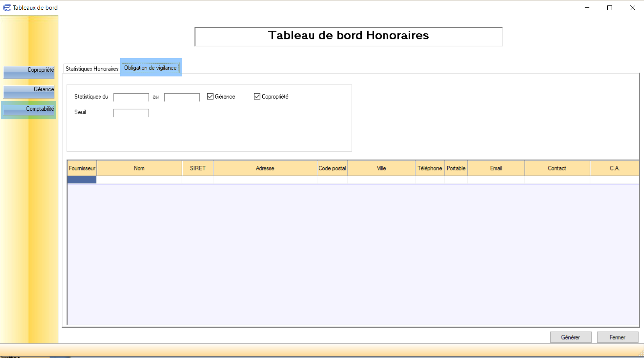Viewport: 644px width, 358px height.
Task: Focus the 'au' end date field
Action: pyautogui.click(x=182, y=97)
